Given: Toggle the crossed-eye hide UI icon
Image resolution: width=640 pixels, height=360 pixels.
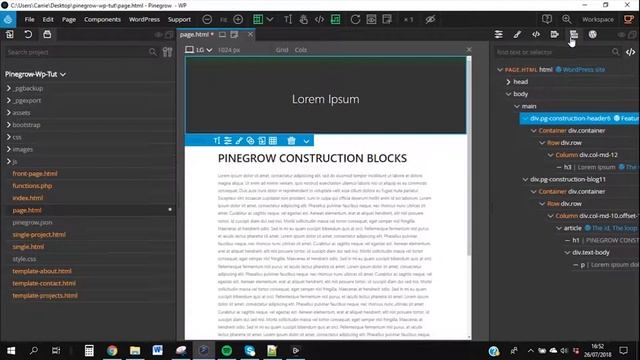Looking at the screenshot, I should point(430,19).
